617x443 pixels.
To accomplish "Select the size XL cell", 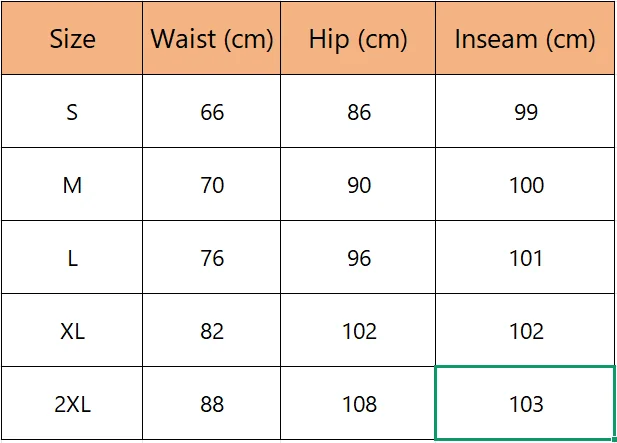I will [x=72, y=331].
